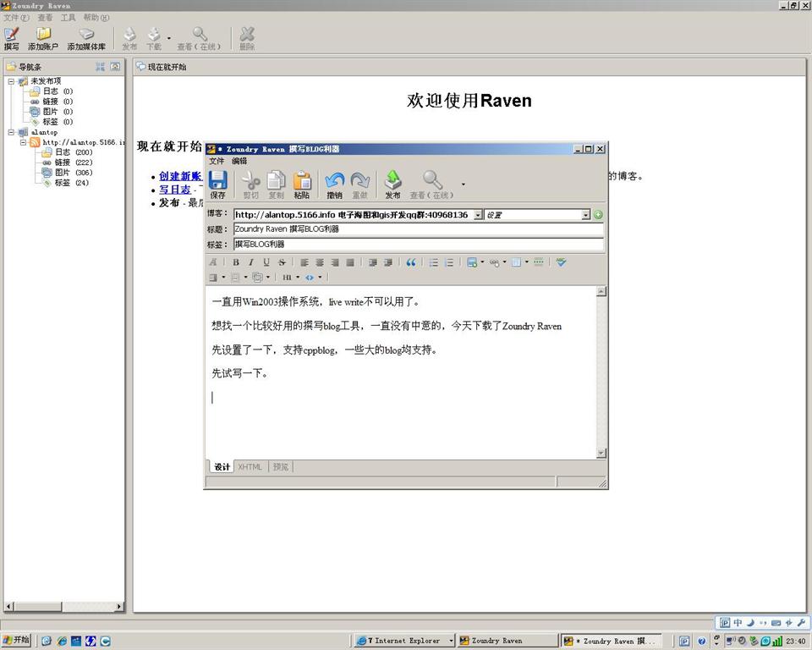Toggle blockquote formatting
This screenshot has height=650, width=812.
tap(411, 262)
